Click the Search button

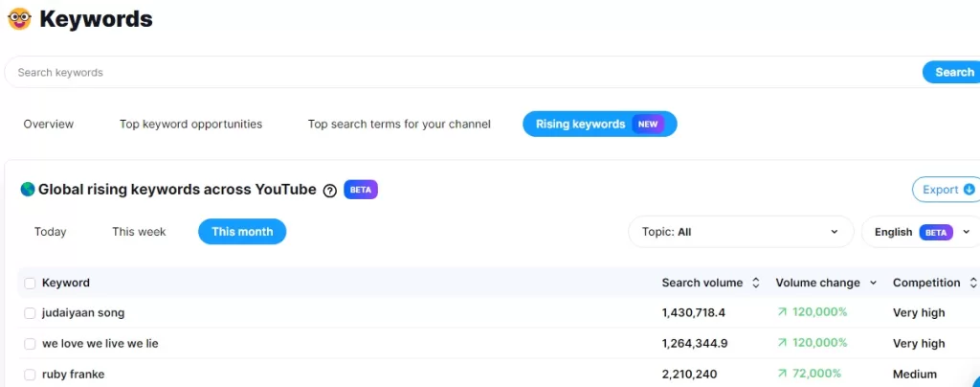click(951, 72)
